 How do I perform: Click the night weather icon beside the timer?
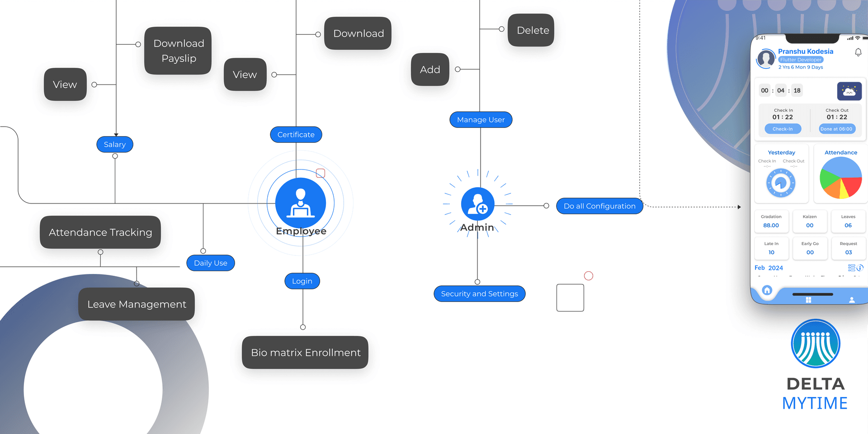(849, 91)
